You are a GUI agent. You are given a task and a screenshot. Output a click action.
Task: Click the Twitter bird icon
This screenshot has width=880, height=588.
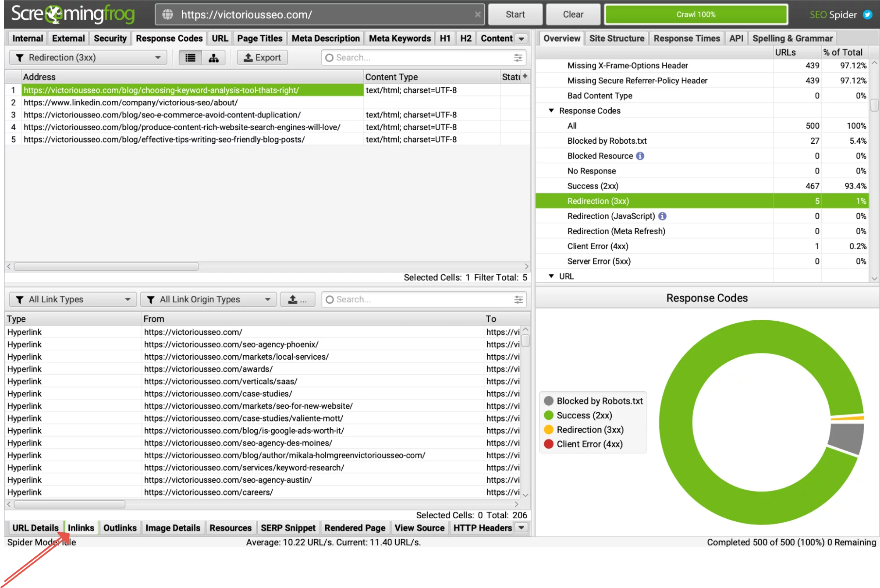(x=867, y=14)
